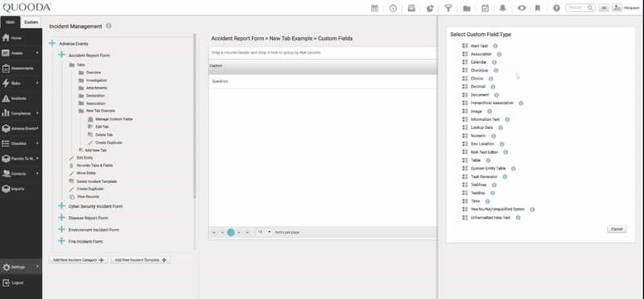The height and width of the screenshot is (299, 644).
Task: Click the Question row in grid
Action: [x=323, y=81]
